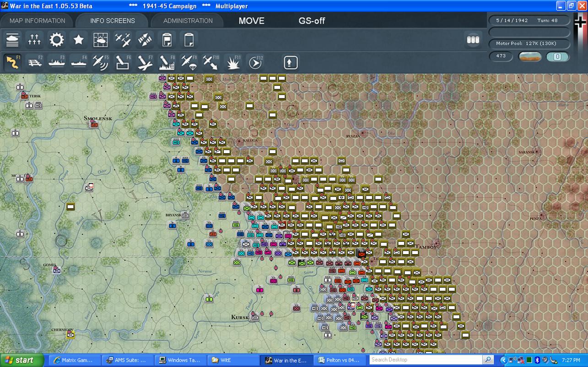Select the F1 move mode icon
The width and height of the screenshot is (588, 367).
(13, 62)
